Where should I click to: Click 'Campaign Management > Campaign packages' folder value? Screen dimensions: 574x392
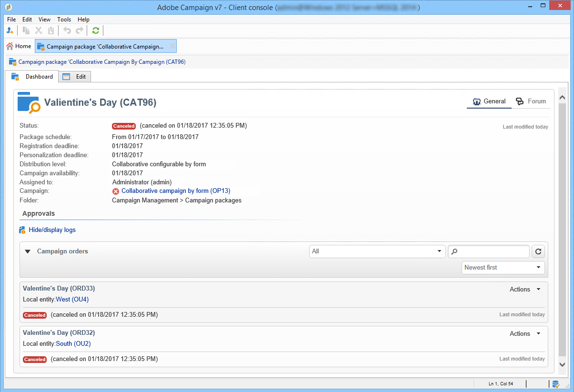point(177,201)
